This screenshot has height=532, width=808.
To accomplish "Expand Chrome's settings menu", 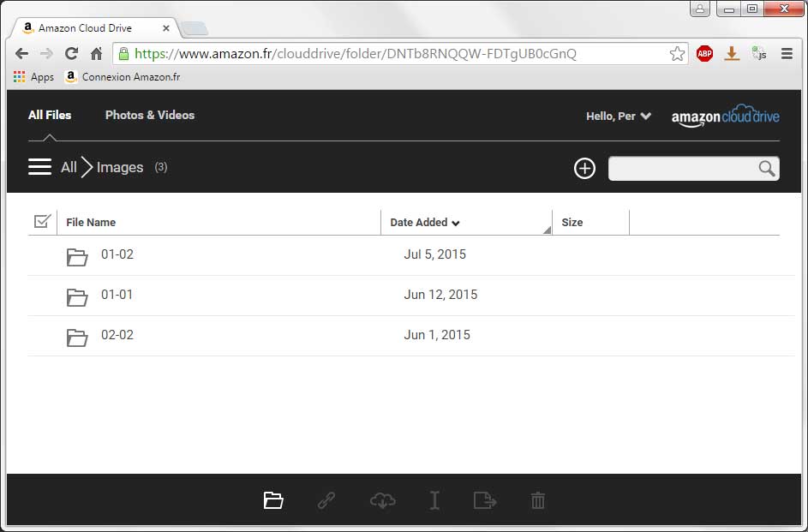I will tap(786, 53).
